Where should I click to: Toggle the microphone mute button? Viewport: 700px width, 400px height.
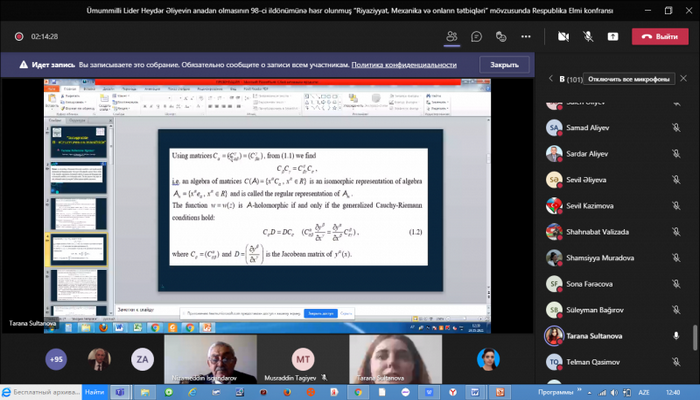588,36
